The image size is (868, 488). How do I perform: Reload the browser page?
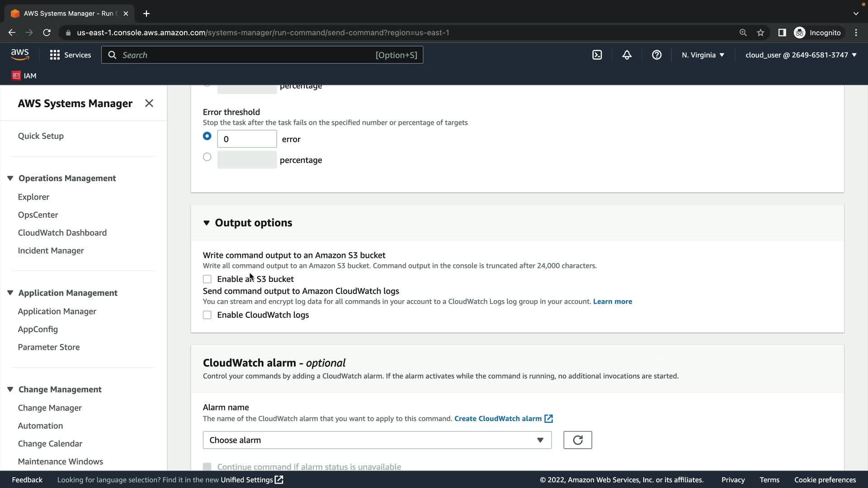pos(47,33)
